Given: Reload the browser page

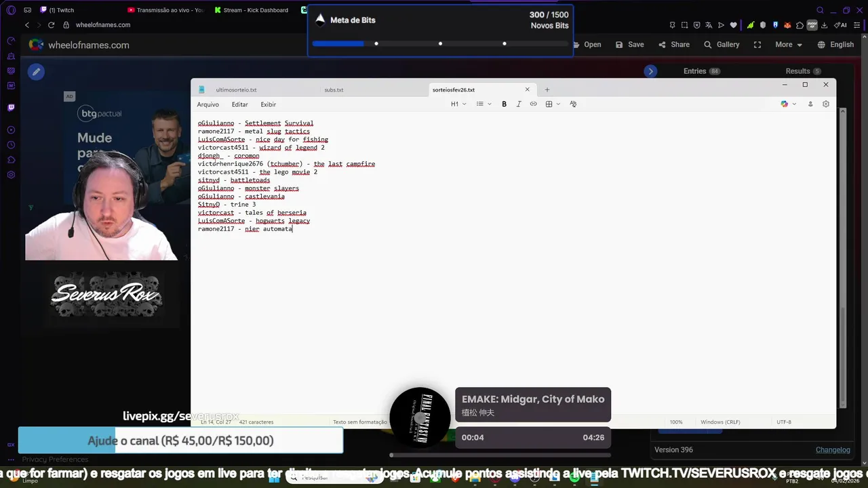Looking at the screenshot, I should pos(51,25).
